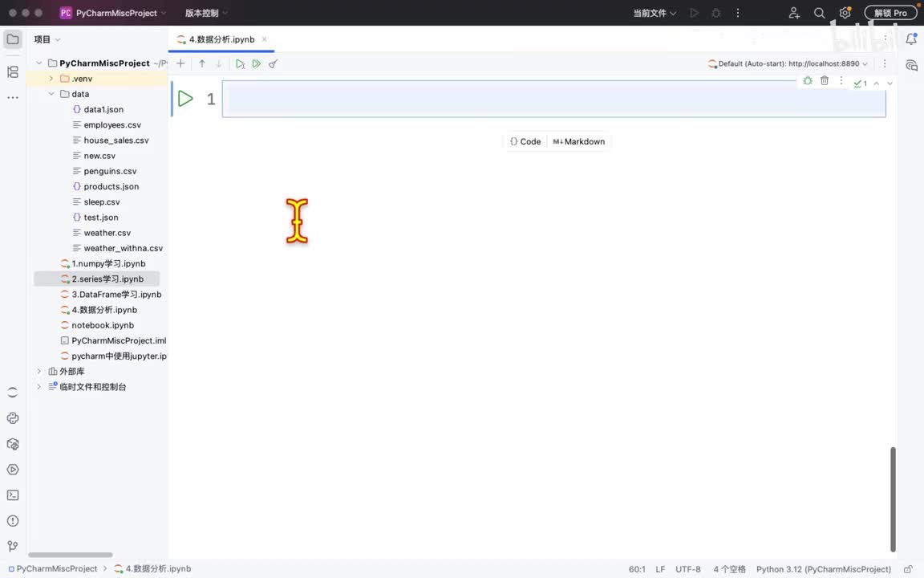924x578 pixels.
Task: Open IDE settings gear
Action: tap(845, 13)
